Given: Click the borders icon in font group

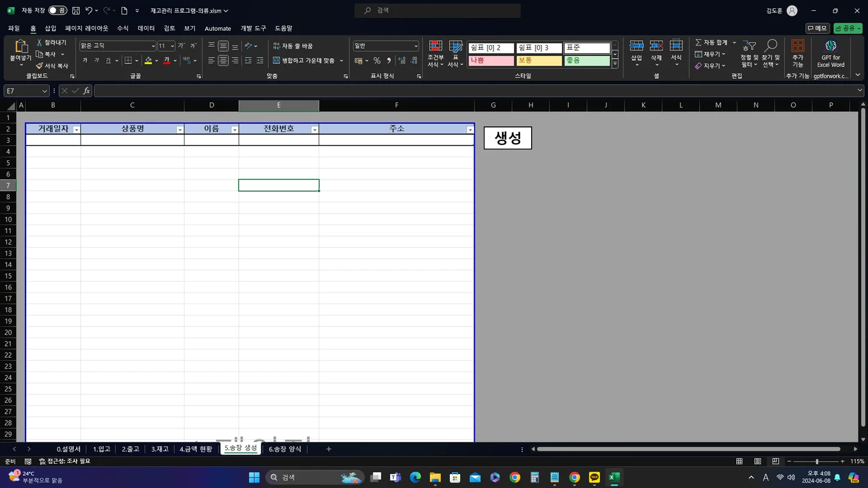Looking at the screenshot, I should pos(128,61).
